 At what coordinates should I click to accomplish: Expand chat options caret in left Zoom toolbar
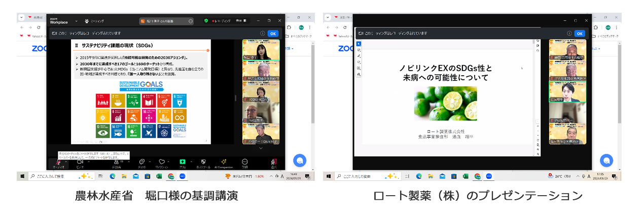(x=150, y=161)
